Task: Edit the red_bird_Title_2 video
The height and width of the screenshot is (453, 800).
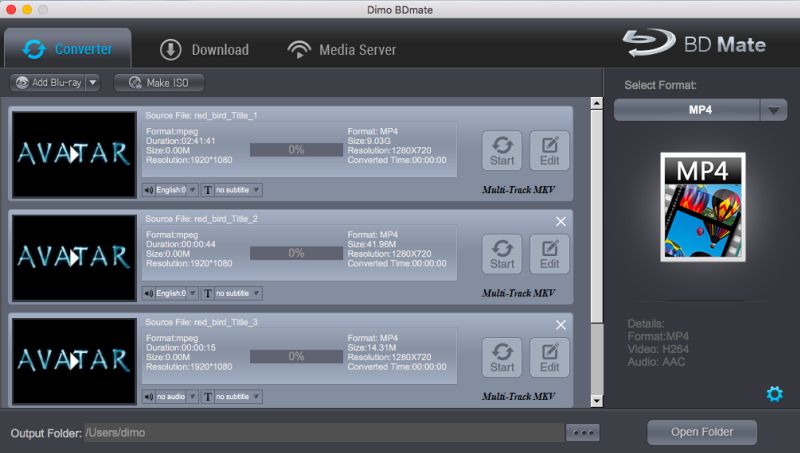Action: tap(549, 254)
